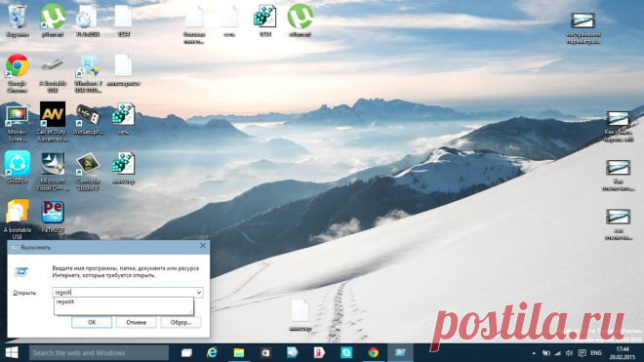This screenshot has height=362, width=644.
Task: Open the Start menu
Action: point(12,352)
